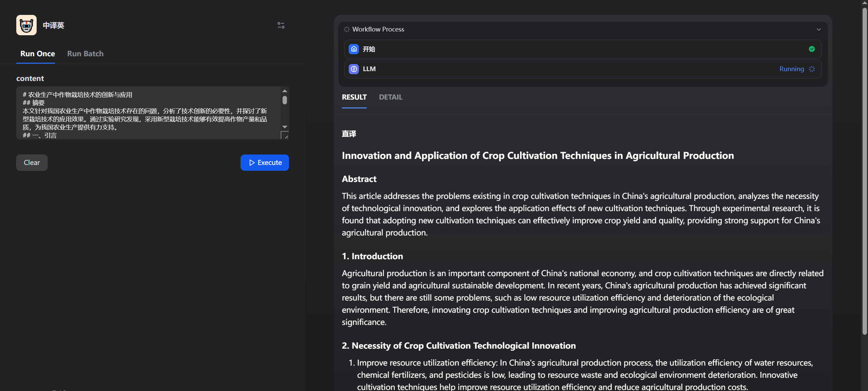
Task: Select the Run Once tab
Action: click(37, 54)
